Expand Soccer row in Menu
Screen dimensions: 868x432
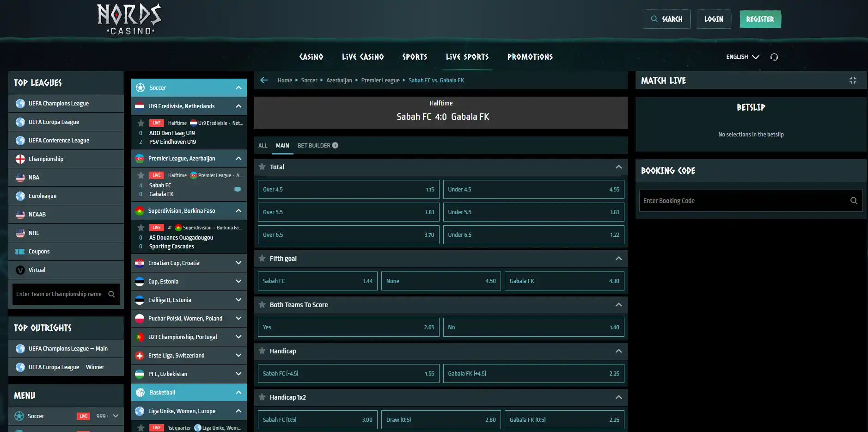(x=116, y=416)
